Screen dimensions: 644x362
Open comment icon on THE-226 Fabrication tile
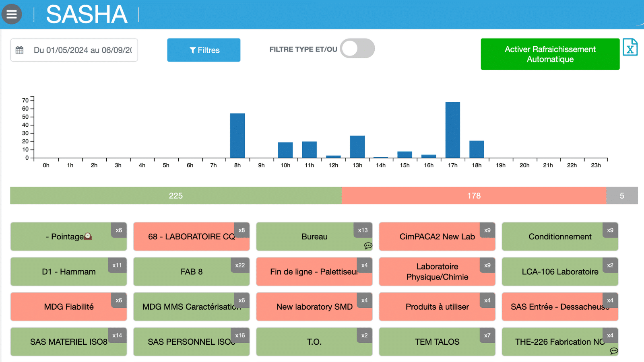coord(613,351)
